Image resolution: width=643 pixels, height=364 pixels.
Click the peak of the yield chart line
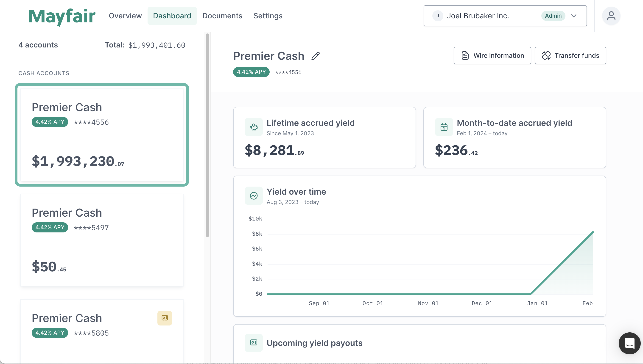(x=593, y=232)
